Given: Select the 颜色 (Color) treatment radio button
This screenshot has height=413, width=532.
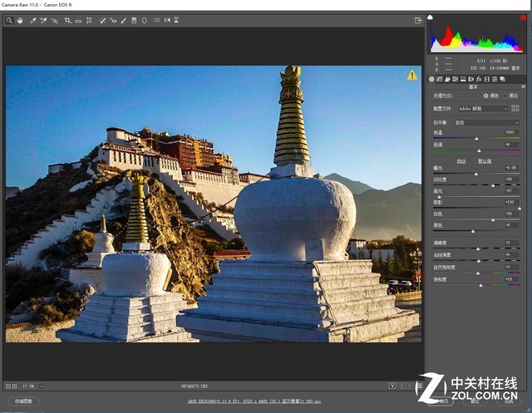Looking at the screenshot, I should point(485,96).
